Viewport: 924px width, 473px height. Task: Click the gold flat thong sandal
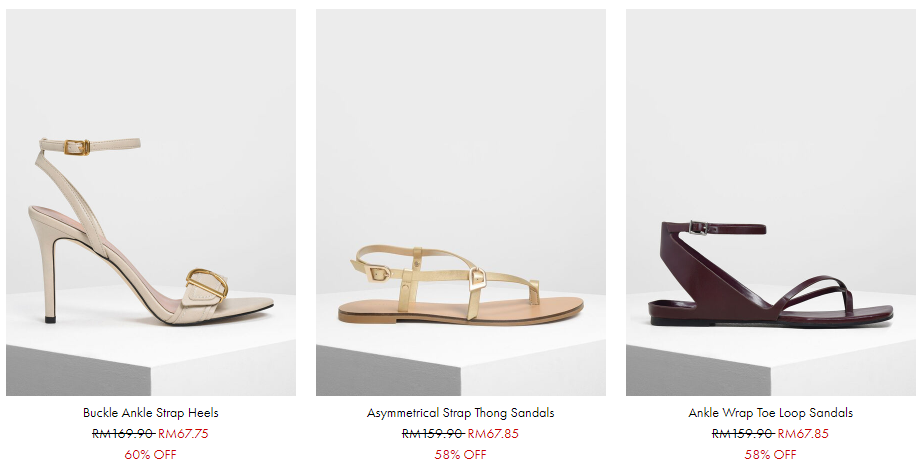[461, 284]
